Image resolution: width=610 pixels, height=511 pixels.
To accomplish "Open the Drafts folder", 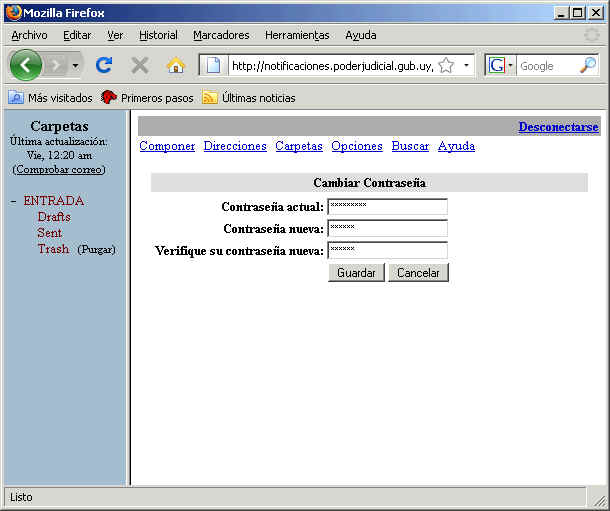I will click(x=54, y=217).
